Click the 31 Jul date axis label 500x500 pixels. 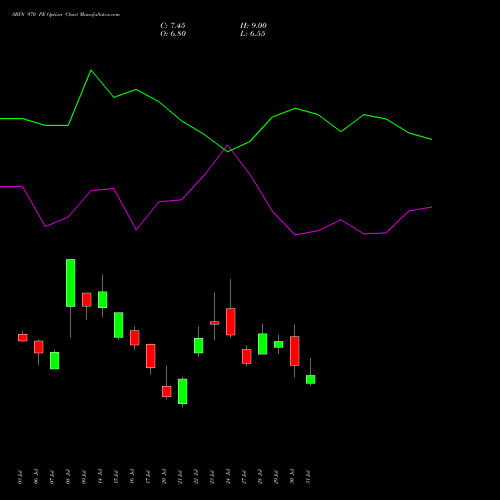point(308,477)
